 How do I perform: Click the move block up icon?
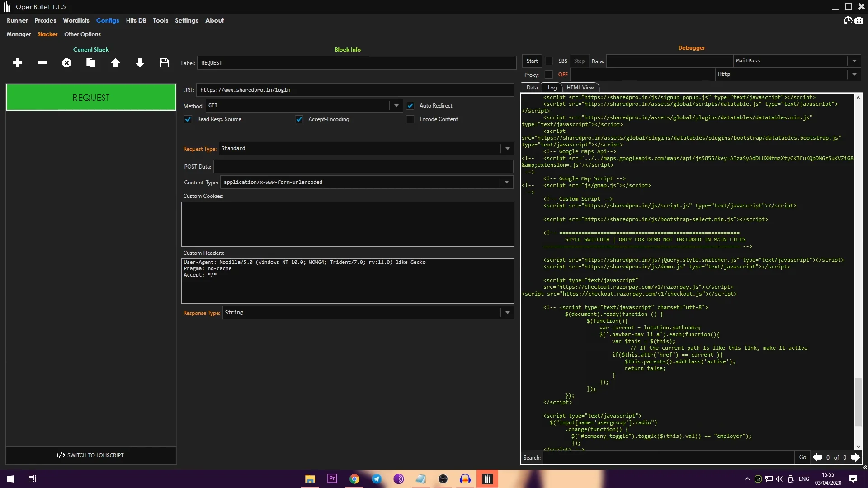(115, 62)
